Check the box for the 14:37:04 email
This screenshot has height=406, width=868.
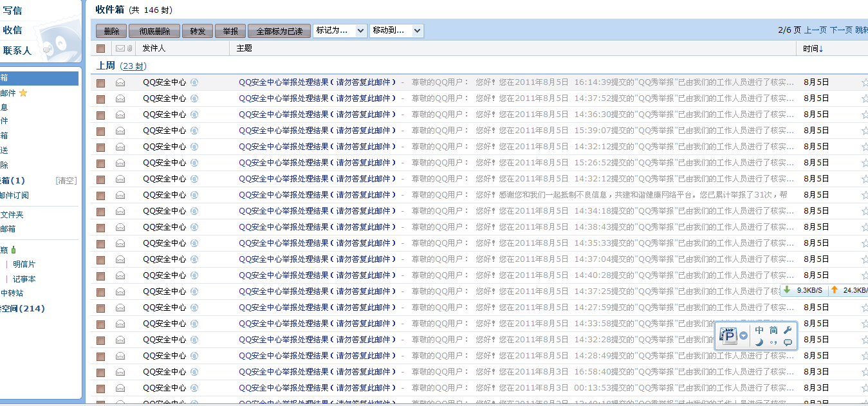pyautogui.click(x=100, y=259)
